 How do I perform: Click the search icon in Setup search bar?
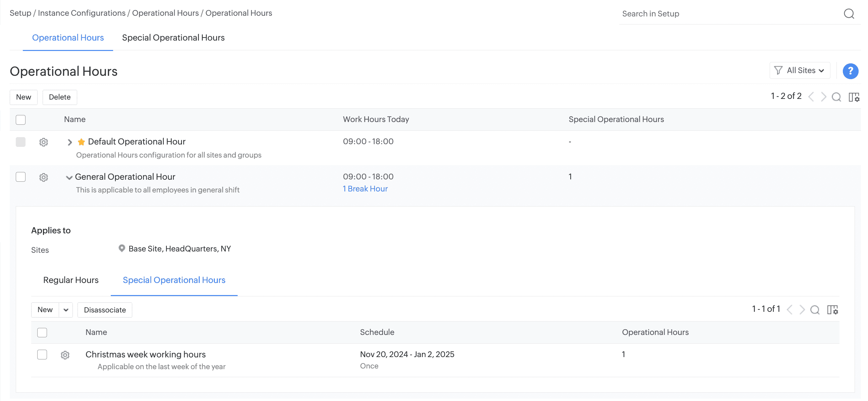click(x=849, y=14)
